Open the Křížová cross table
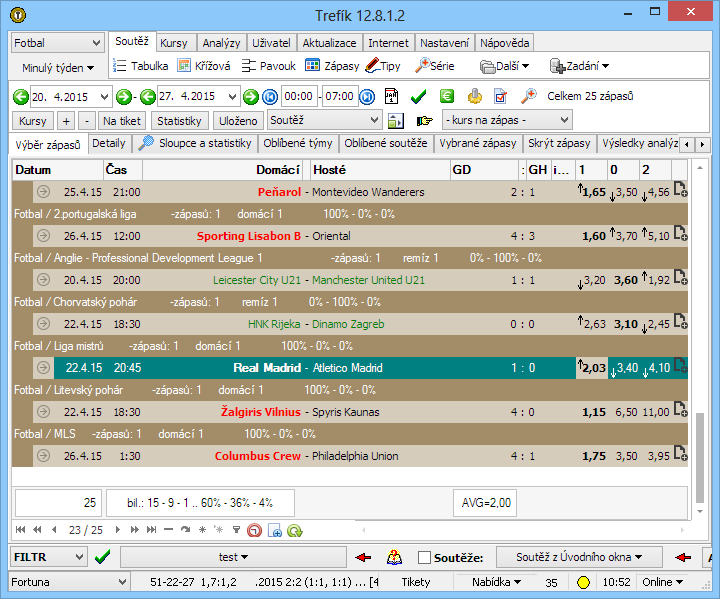This screenshot has width=720, height=599. pyautogui.click(x=204, y=66)
